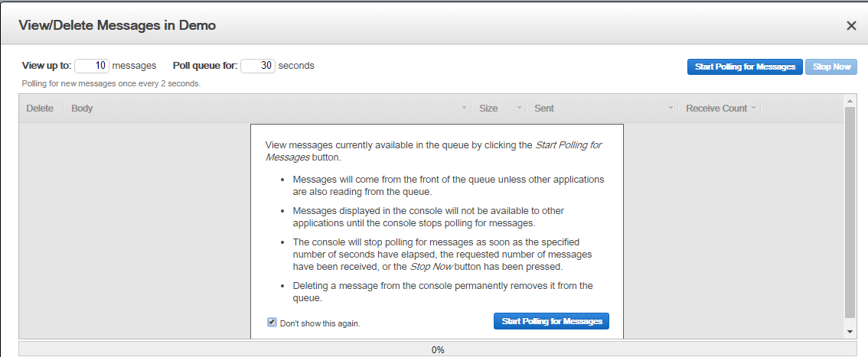868x357 pixels.
Task: Click the vertical scrollbar thumb
Action: [850, 213]
